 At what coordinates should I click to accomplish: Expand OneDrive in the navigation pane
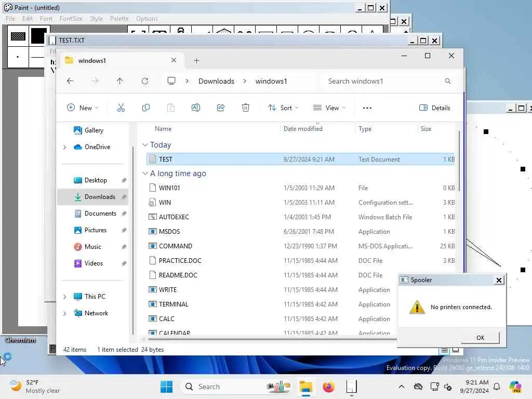point(65,147)
